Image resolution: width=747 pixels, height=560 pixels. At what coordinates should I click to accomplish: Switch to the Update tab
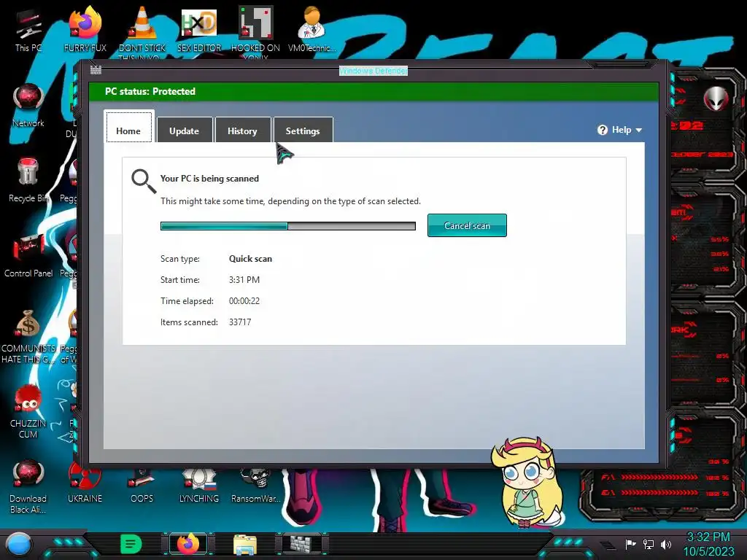pyautogui.click(x=185, y=130)
